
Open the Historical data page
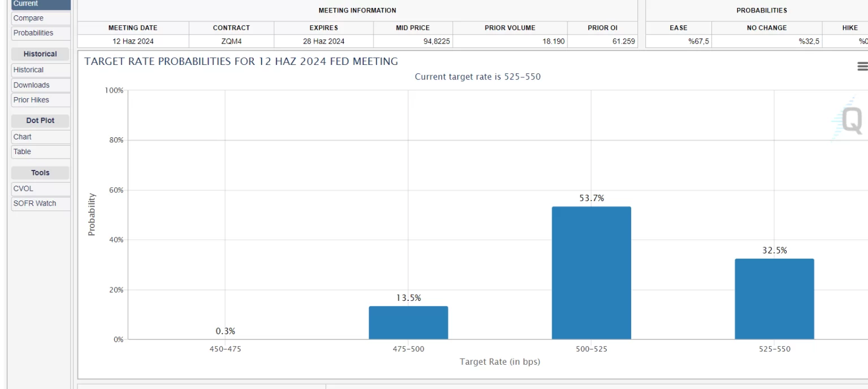click(41, 70)
